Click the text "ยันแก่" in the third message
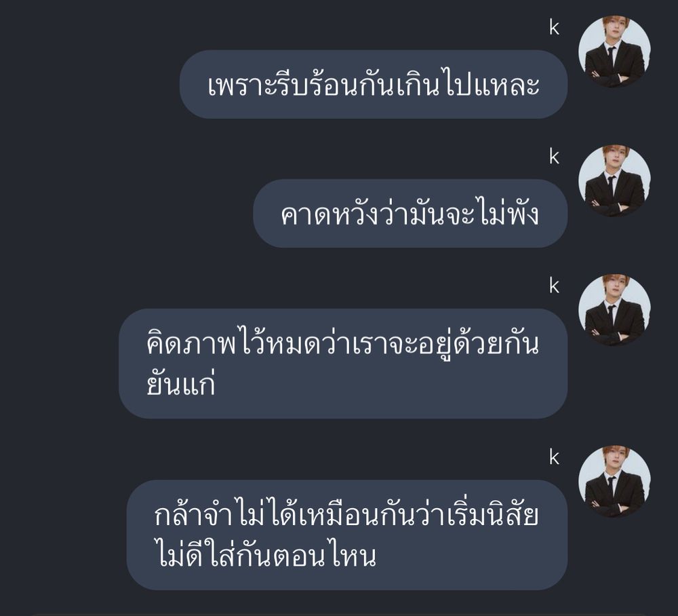 [181, 383]
